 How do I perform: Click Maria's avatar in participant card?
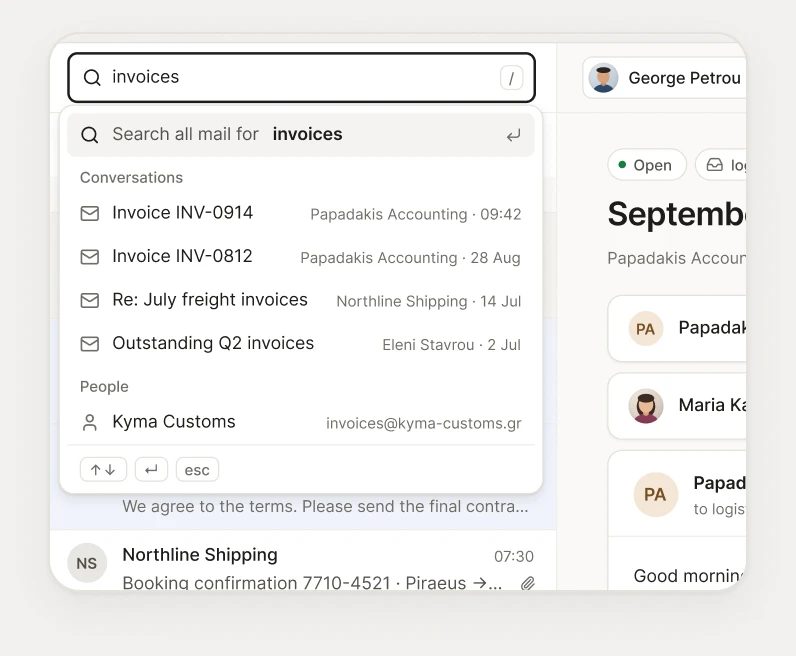(645, 406)
